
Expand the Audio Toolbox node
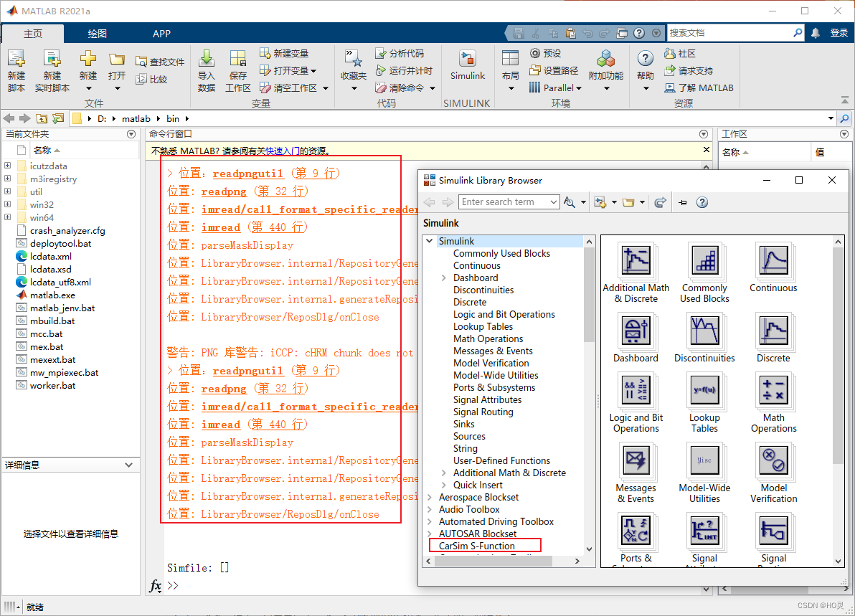[430, 510]
